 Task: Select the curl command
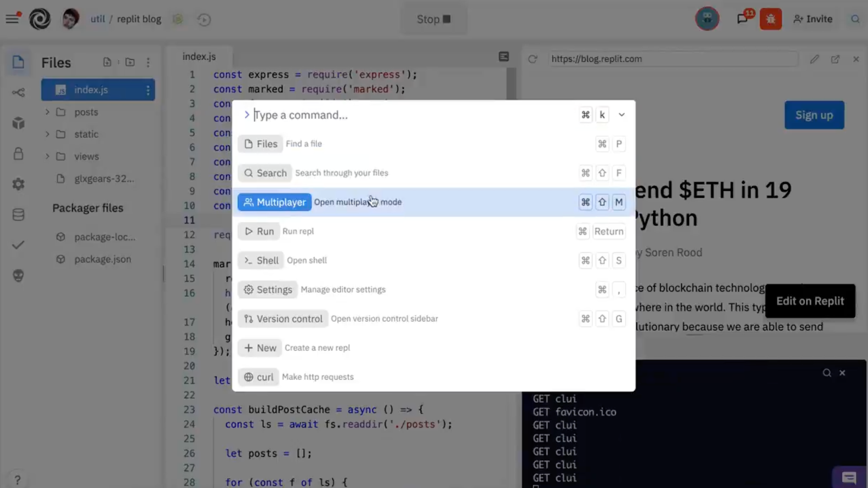click(x=433, y=377)
